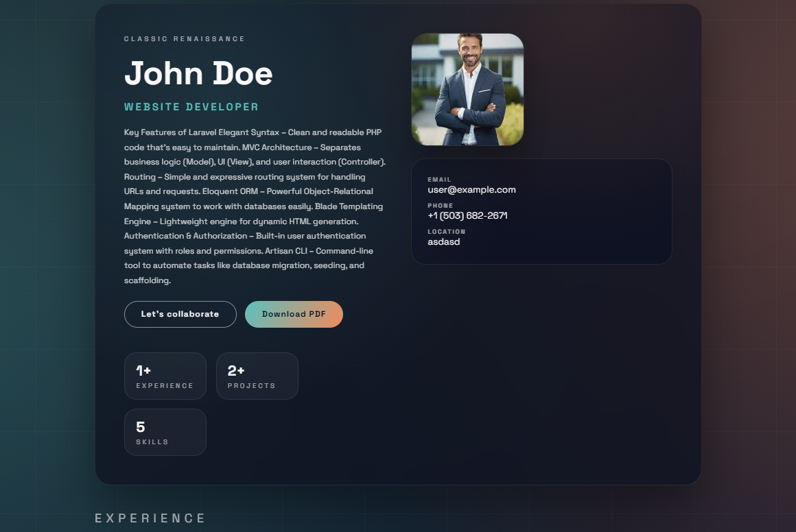The height and width of the screenshot is (532, 796).
Task: Click the "Skills" caption in the stat card
Action: coord(152,442)
